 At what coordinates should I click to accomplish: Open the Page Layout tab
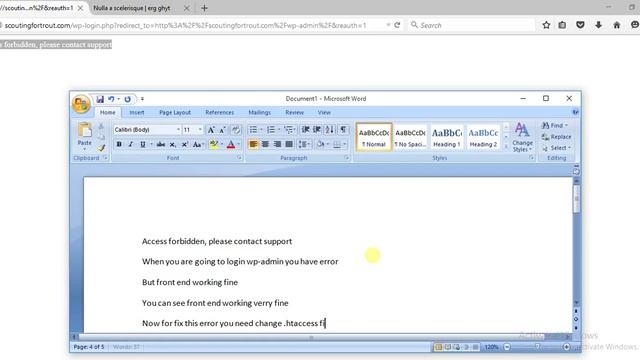coord(175,112)
